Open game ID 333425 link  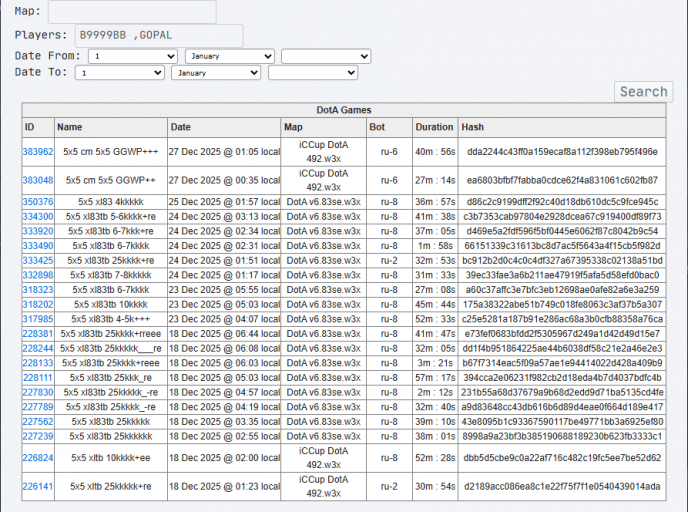click(38, 261)
